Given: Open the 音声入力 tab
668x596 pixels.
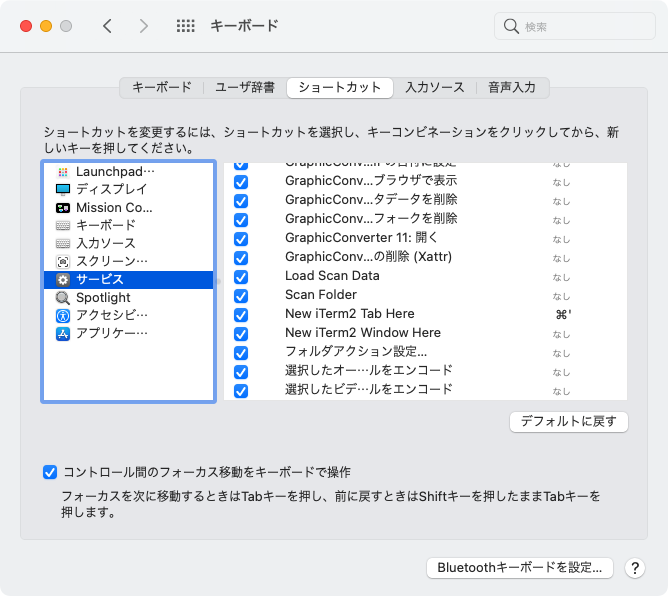Looking at the screenshot, I should pos(512,87).
